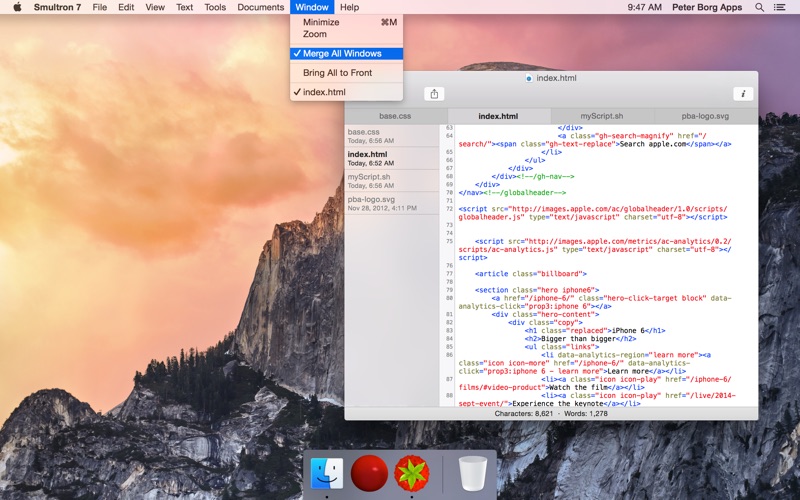Open the Trash in the Dock
Screen dimensions: 800x500
tap(472, 473)
